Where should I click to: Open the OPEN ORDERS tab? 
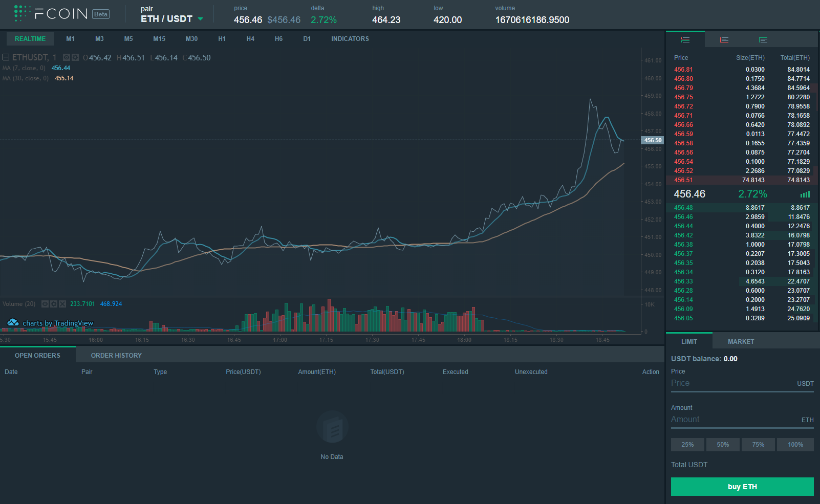pos(37,355)
